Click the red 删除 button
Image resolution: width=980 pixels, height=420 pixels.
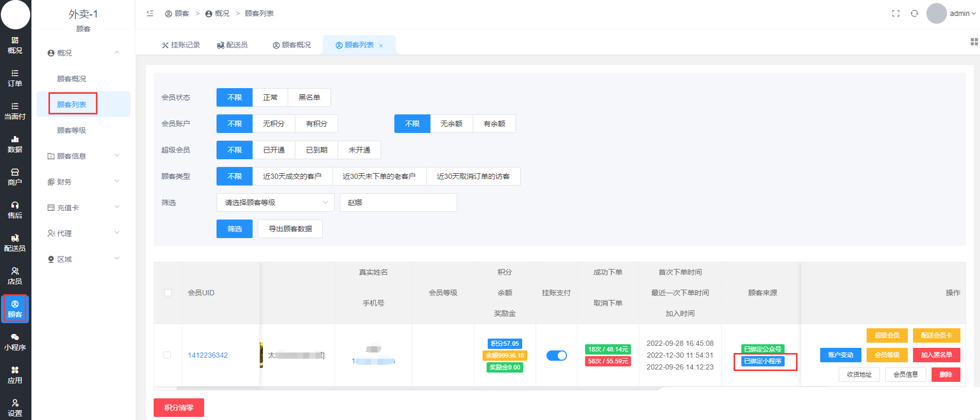946,375
